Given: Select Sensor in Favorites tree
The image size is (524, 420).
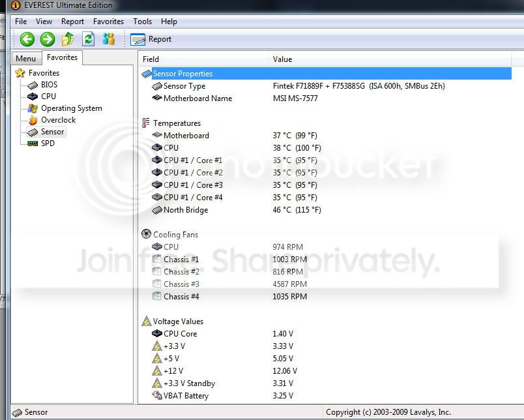Looking at the screenshot, I should pos(53,132).
